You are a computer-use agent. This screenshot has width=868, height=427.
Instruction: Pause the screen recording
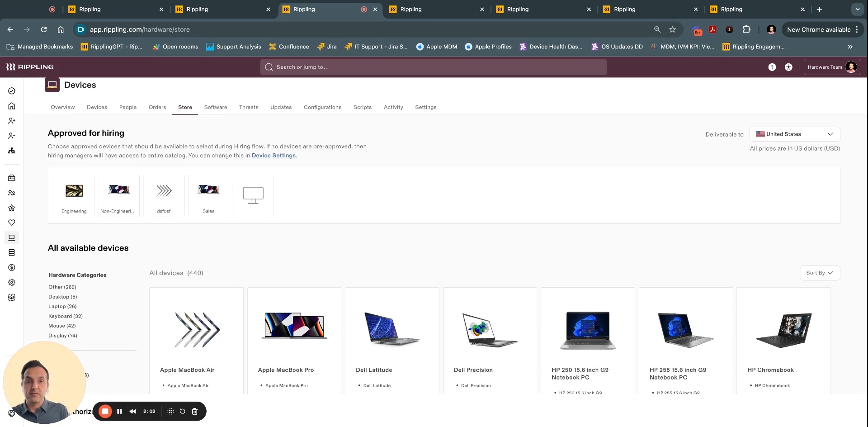click(x=119, y=411)
